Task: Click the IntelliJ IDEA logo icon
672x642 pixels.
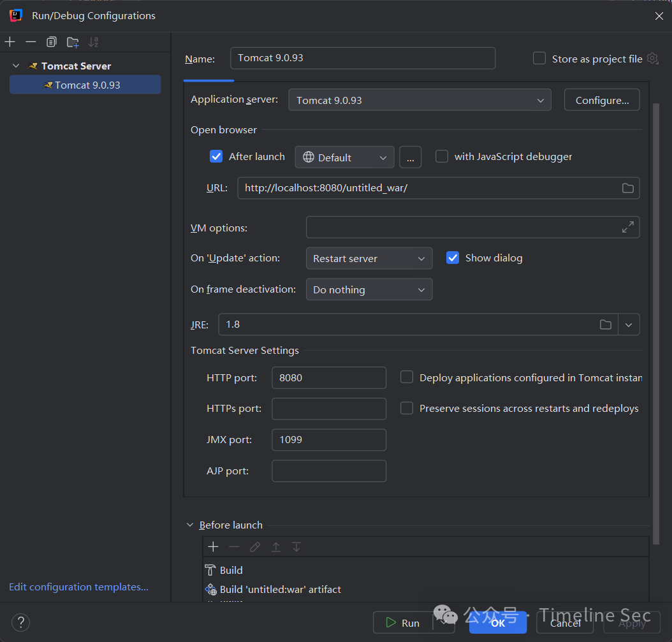Action: pos(16,15)
